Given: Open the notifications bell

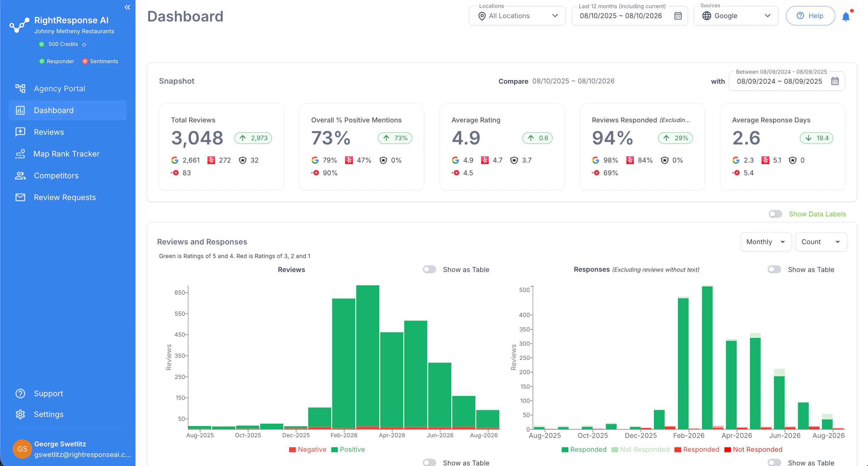Looking at the screenshot, I should coord(846,17).
